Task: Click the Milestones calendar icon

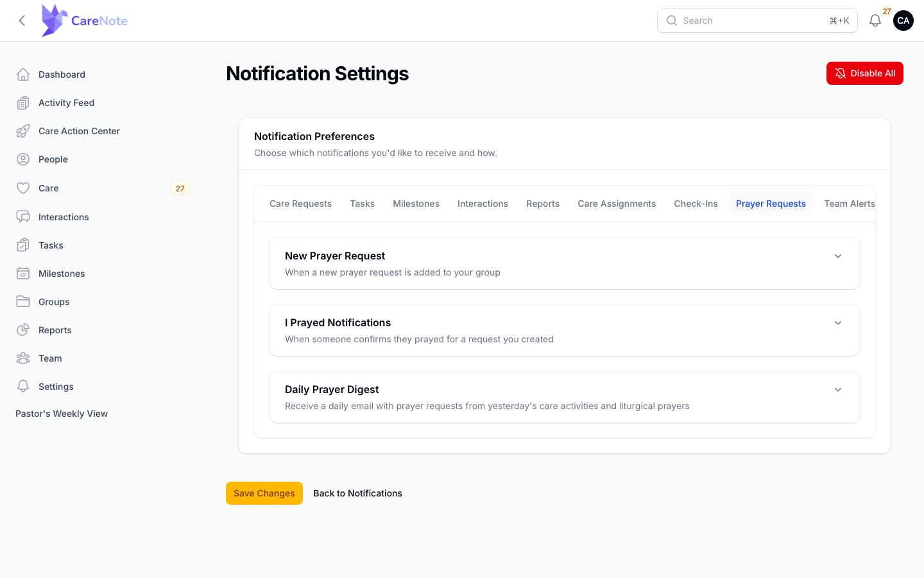Action: (x=23, y=274)
